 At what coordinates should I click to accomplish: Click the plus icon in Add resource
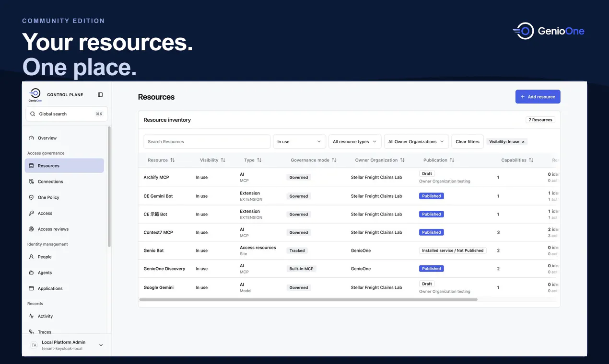pyautogui.click(x=523, y=97)
